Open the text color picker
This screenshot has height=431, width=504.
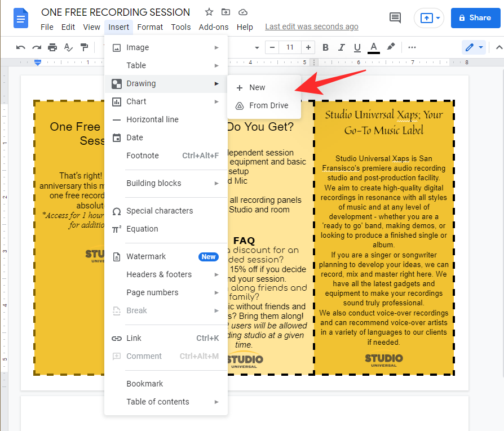[373, 47]
